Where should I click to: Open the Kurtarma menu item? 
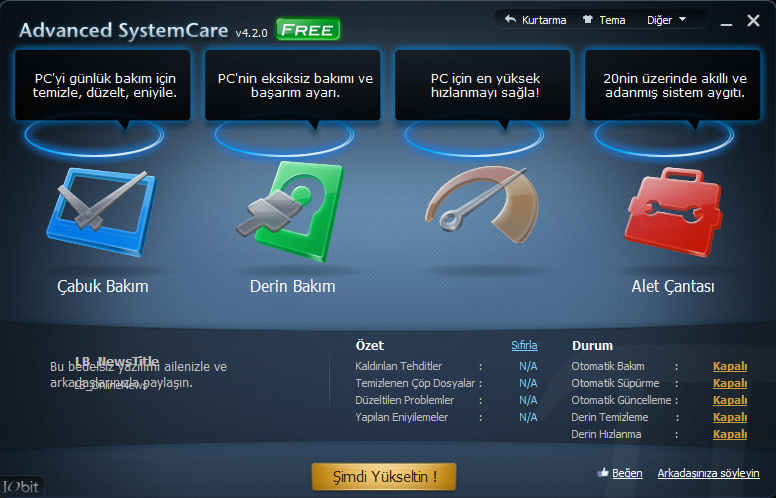click(x=544, y=20)
